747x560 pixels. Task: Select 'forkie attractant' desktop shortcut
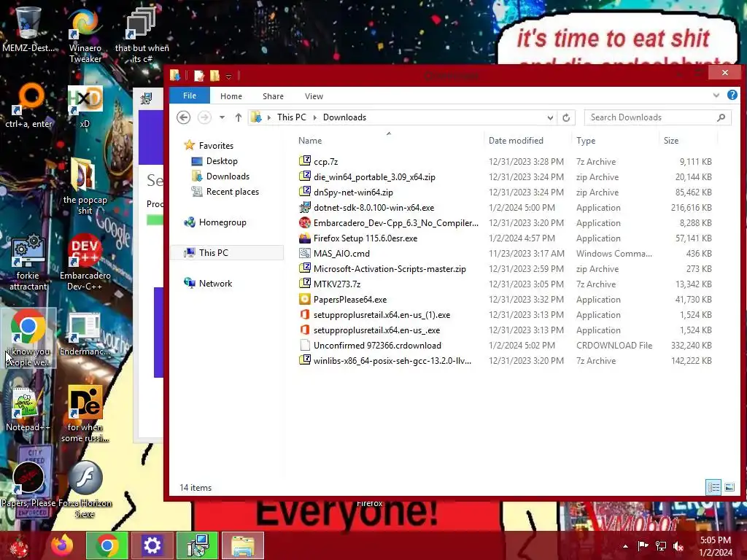point(28,262)
